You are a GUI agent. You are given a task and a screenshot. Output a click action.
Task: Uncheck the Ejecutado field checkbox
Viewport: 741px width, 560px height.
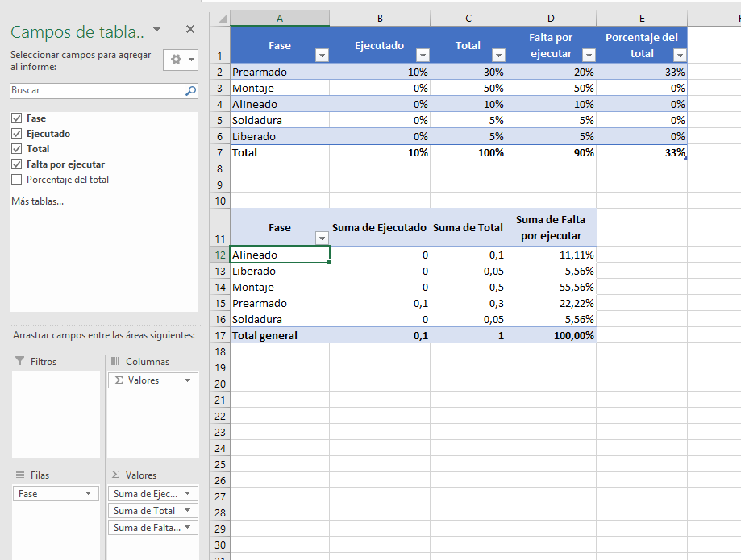[x=17, y=134]
